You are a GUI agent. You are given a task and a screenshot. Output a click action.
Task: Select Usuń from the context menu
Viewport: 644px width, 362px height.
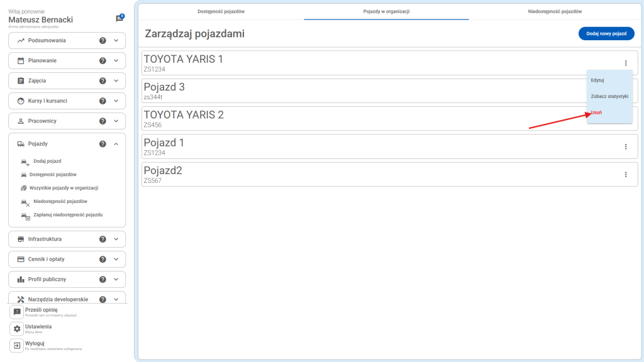[597, 112]
